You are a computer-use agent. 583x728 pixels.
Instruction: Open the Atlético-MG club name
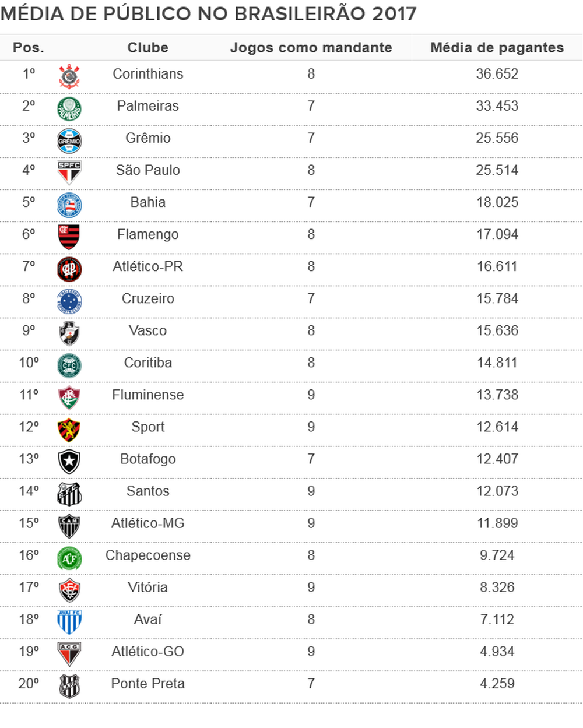(148, 523)
